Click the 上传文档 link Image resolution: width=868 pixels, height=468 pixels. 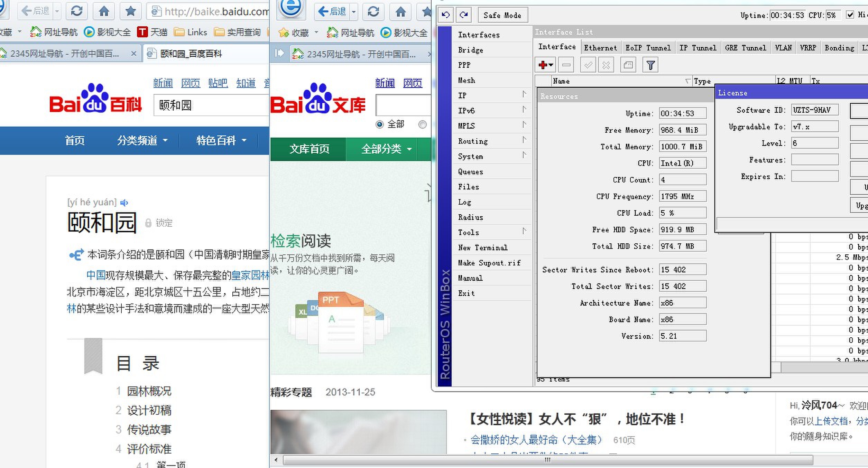coord(831,421)
